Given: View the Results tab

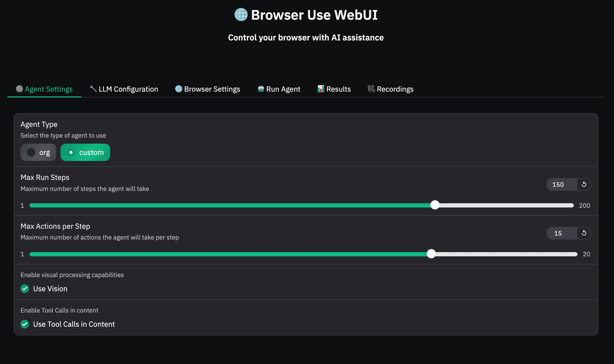Looking at the screenshot, I should click(334, 89).
